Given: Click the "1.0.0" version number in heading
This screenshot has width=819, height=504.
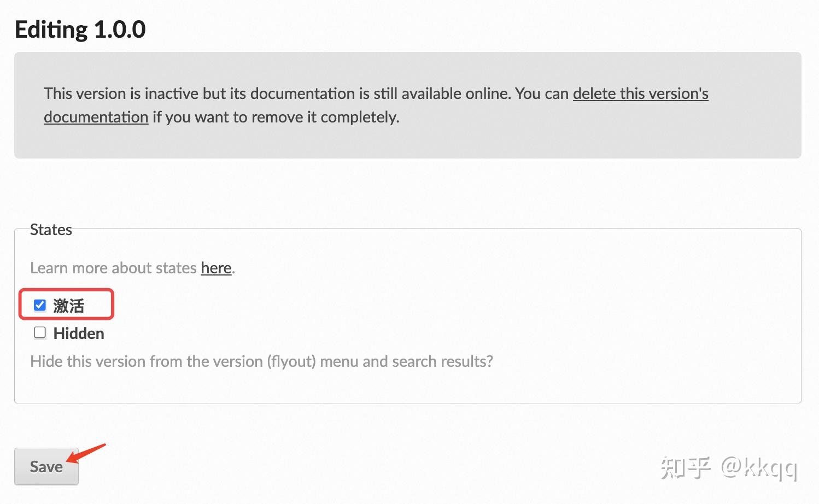Looking at the screenshot, I should [x=120, y=30].
